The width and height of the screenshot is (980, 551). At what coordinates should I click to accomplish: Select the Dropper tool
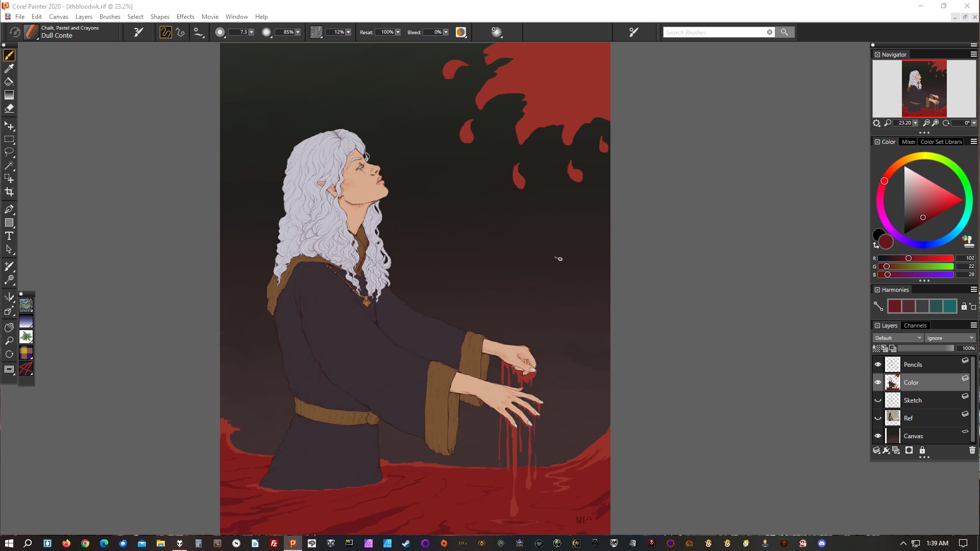click(x=9, y=68)
